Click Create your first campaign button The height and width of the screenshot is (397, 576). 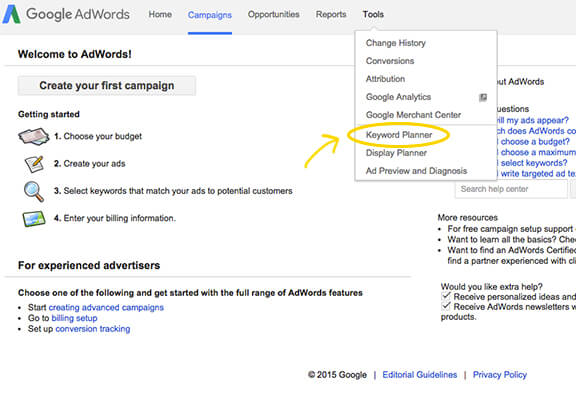pyautogui.click(x=107, y=86)
